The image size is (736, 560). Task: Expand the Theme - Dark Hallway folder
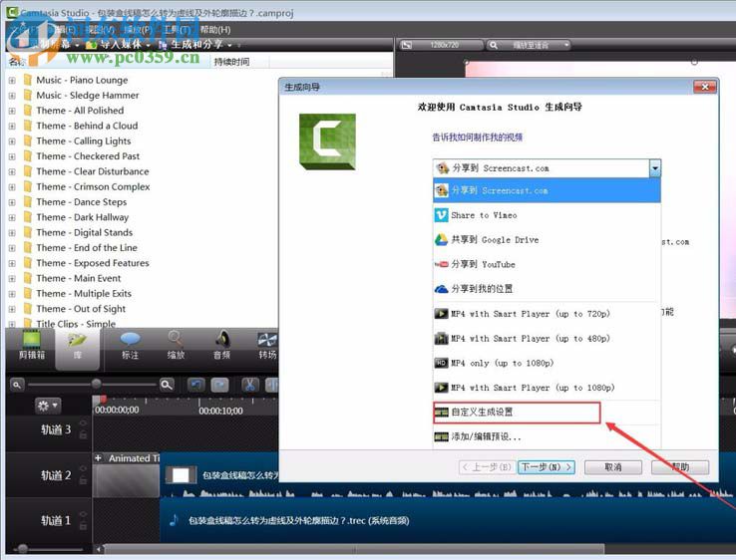coord(12,217)
